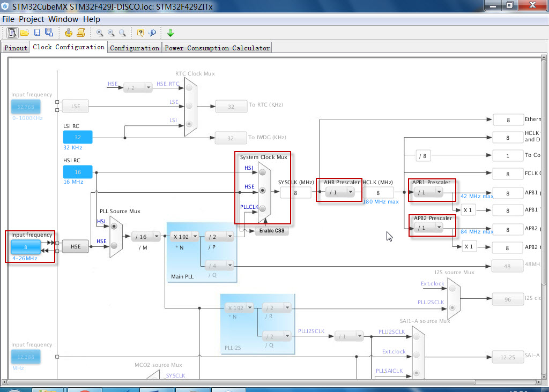Generate the report using the scroll icon
This screenshot has height=392, width=549.
[x=81, y=33]
